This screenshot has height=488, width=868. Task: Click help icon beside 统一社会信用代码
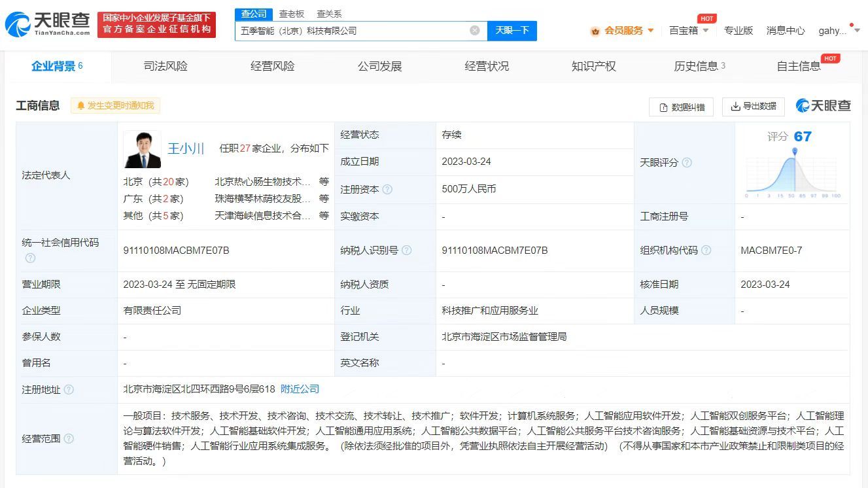[x=30, y=258]
